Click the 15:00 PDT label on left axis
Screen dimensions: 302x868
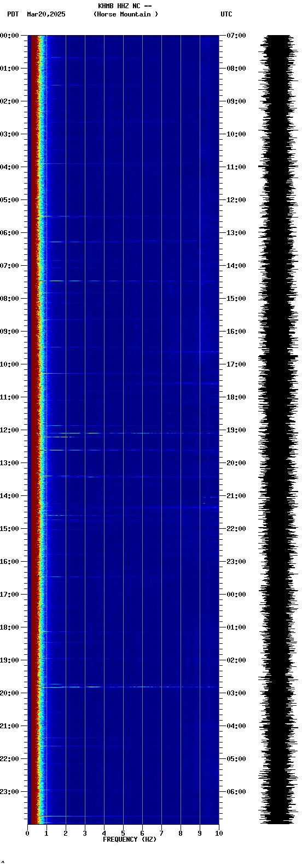tap(10, 529)
